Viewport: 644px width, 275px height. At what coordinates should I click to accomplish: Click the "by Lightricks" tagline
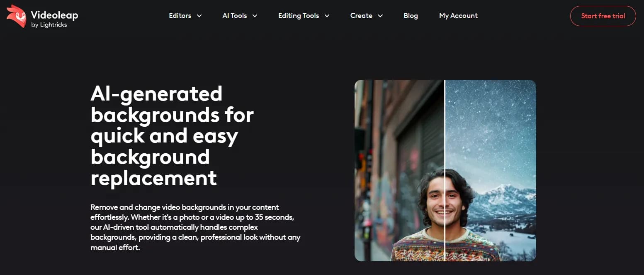click(49, 25)
